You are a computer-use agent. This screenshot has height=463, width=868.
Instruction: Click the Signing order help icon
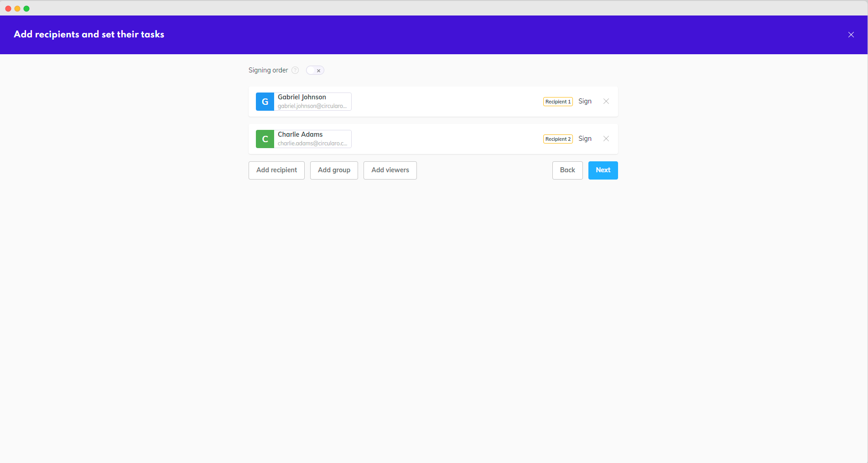(295, 70)
